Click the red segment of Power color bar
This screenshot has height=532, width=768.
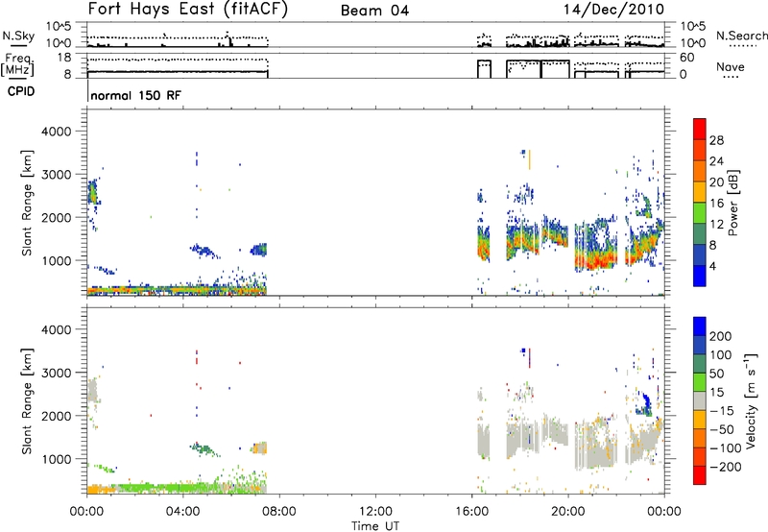pyautogui.click(x=700, y=130)
